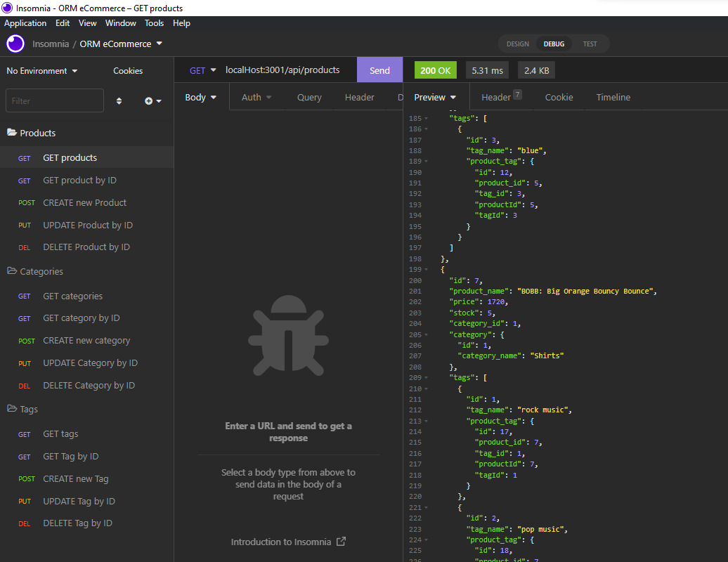The width and height of the screenshot is (728, 562).
Task: Click the Insomnia logo in the breadcrumb
Action: click(15, 44)
